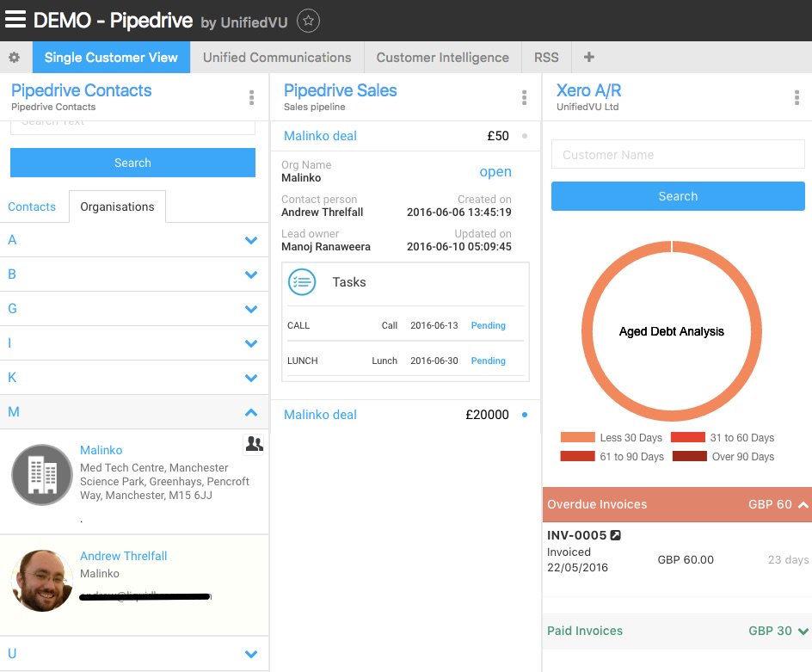Viewport: 812px width, 672px height.
Task: Open the Malinko organisation link
Action: tap(101, 450)
